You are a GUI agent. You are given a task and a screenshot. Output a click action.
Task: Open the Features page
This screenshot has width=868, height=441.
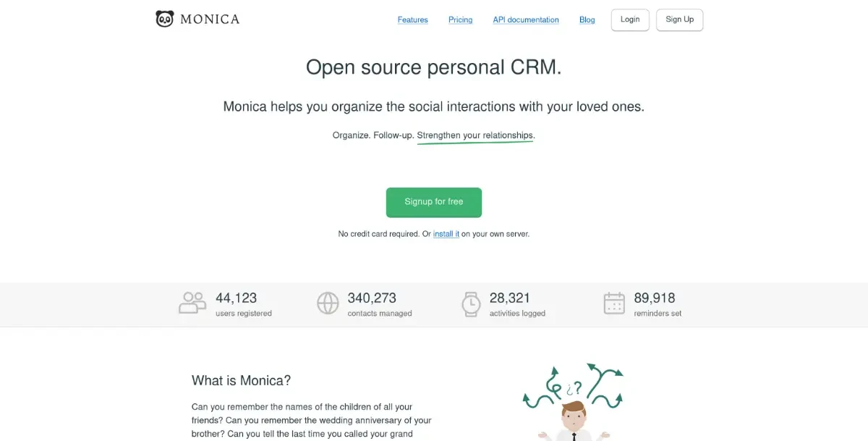click(412, 20)
